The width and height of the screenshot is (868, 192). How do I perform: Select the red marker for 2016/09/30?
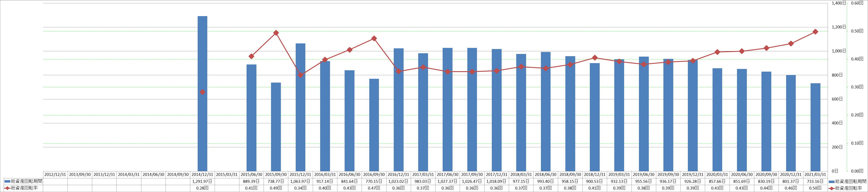coord(374,39)
